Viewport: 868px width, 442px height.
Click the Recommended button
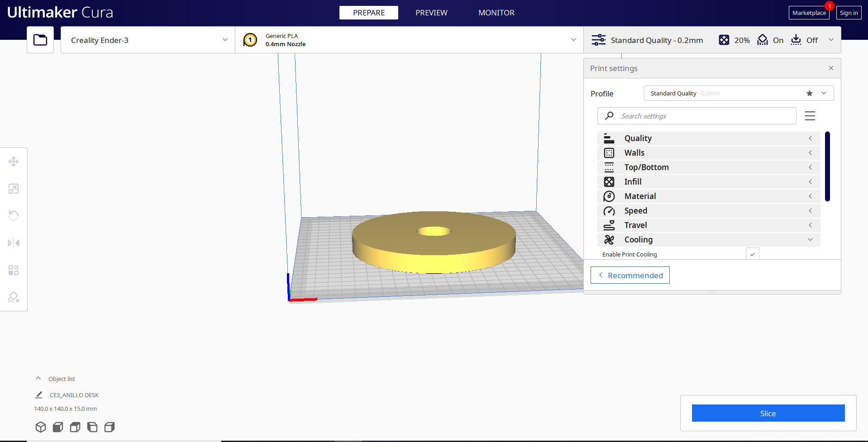click(630, 275)
